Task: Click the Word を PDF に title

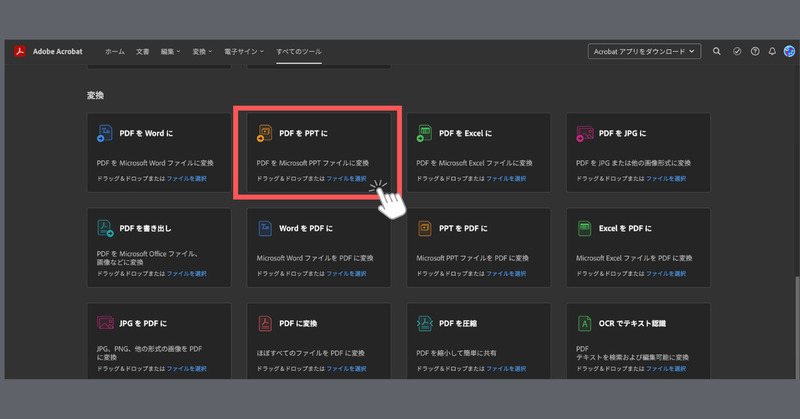Action: [x=306, y=228]
